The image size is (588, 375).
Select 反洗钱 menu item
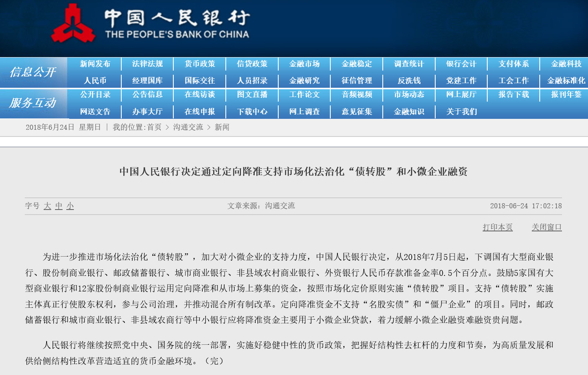coord(409,81)
